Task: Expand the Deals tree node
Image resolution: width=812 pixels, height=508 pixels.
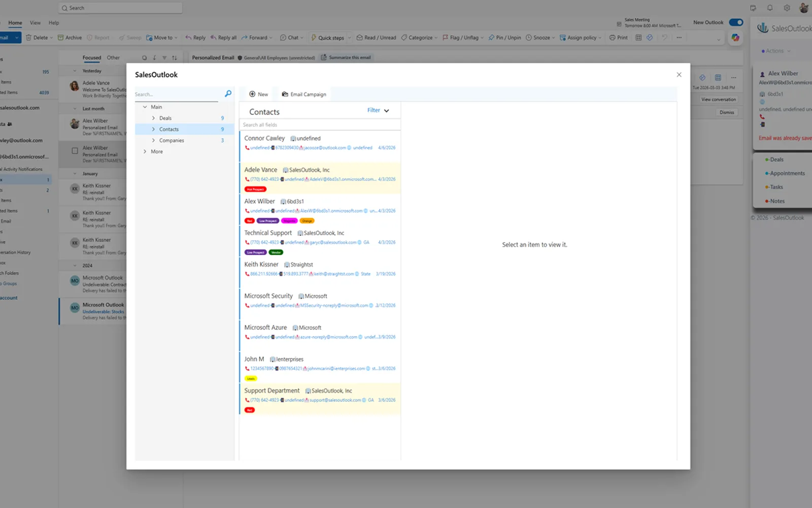Action: click(153, 118)
